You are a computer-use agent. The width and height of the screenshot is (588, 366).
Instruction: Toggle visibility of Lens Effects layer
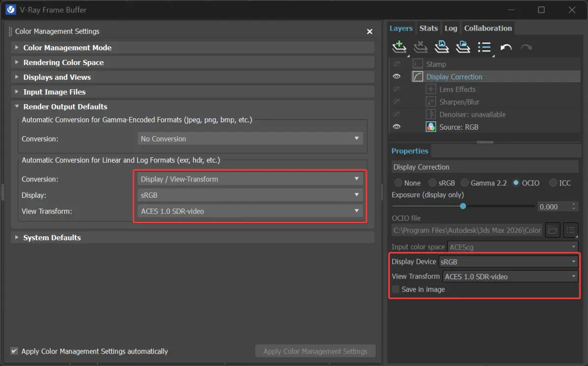tap(397, 89)
